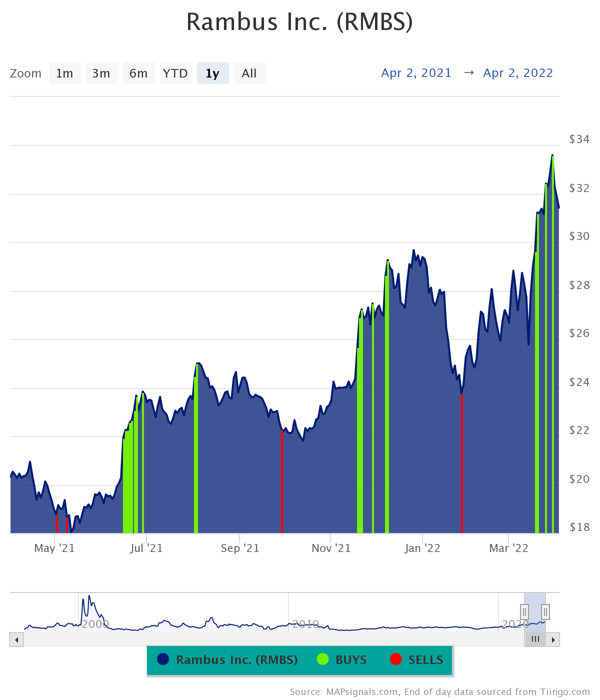
Task: Select the 6m zoom range
Action: (138, 73)
